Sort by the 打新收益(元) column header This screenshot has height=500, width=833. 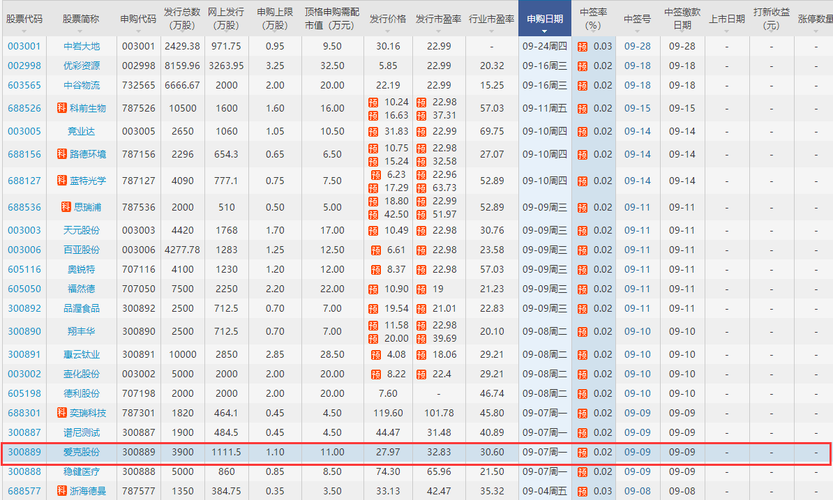click(x=771, y=19)
